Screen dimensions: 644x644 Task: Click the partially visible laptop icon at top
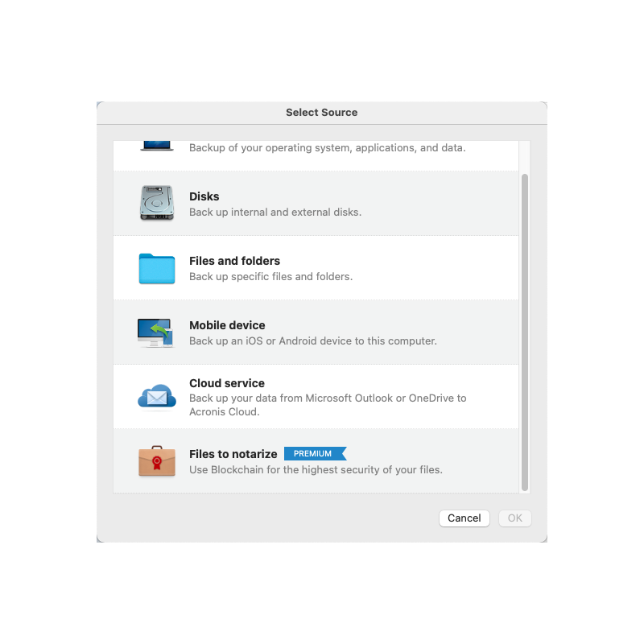[156, 147]
